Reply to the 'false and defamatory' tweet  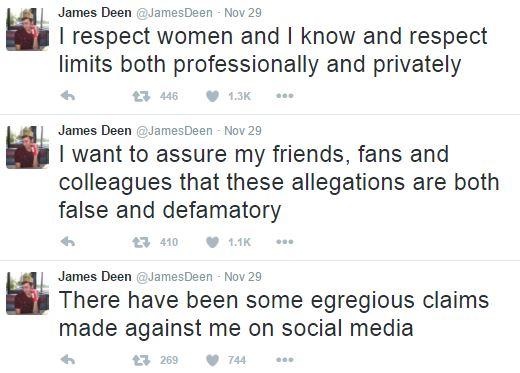pos(68,241)
